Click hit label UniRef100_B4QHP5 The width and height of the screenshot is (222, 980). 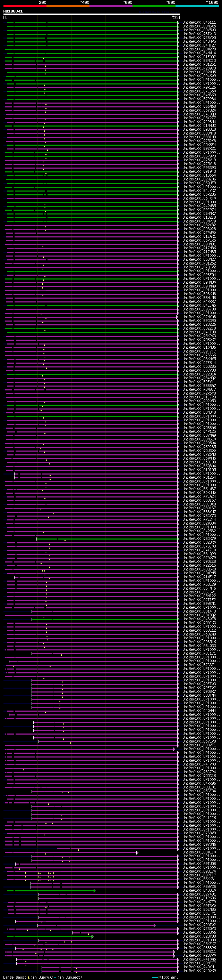199,41
